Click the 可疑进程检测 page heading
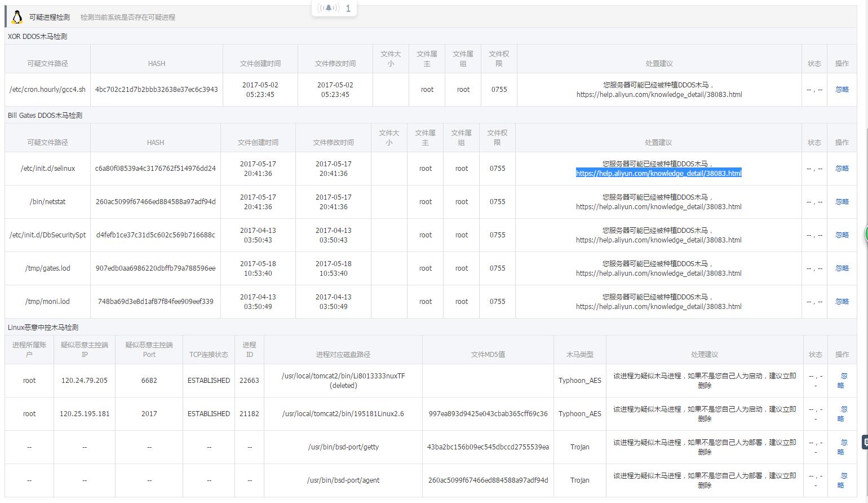The image size is (868, 503). tap(50, 17)
